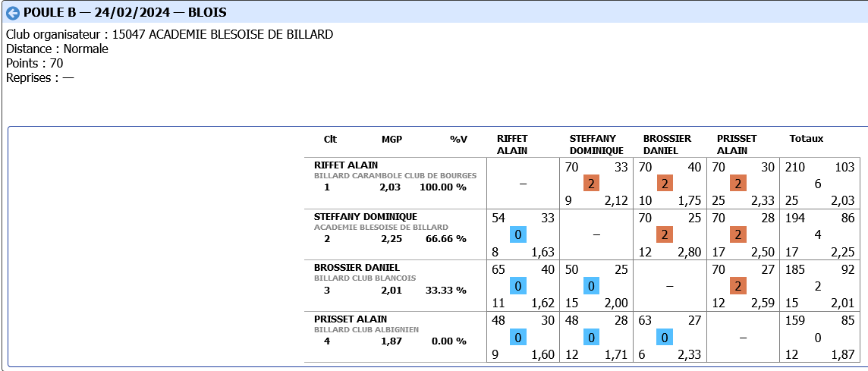Select the BROSSIER DANIEL row name
868x371 pixels.
(x=357, y=268)
